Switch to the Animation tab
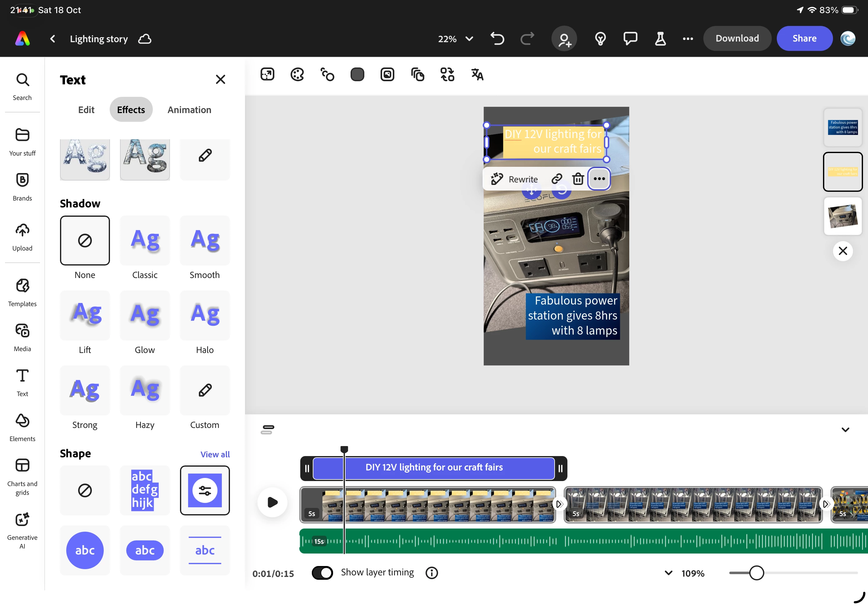The height and width of the screenshot is (606, 868). [x=189, y=110]
